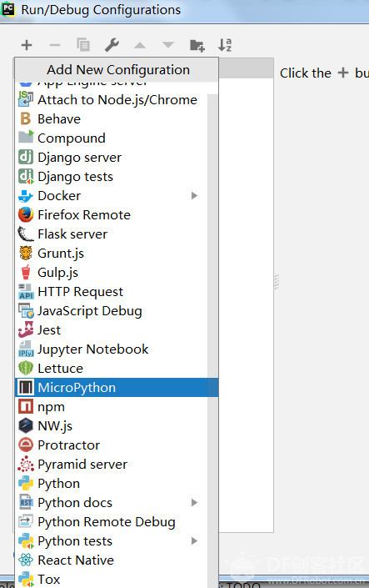Click the Sort Configurations a-z icon

click(225, 45)
